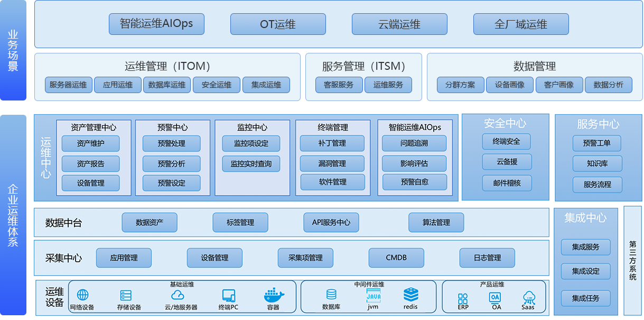The image size is (644, 320).
Task: Select the Java jvm icon
Action: (373, 295)
